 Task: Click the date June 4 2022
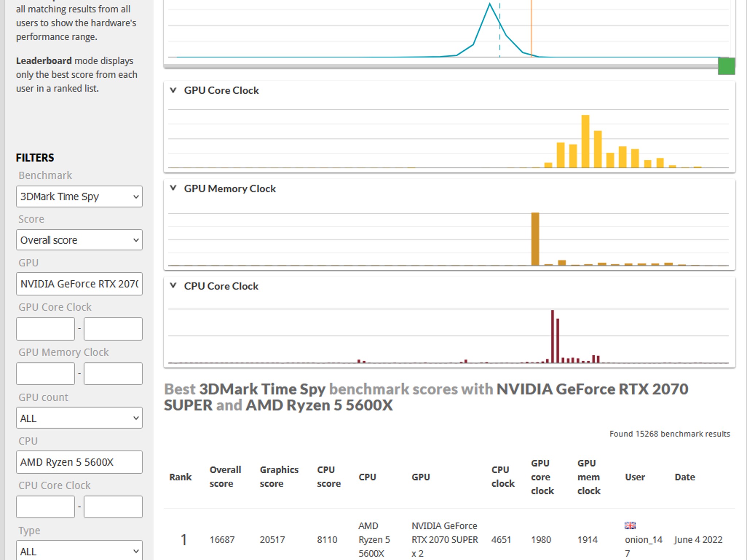point(698,540)
